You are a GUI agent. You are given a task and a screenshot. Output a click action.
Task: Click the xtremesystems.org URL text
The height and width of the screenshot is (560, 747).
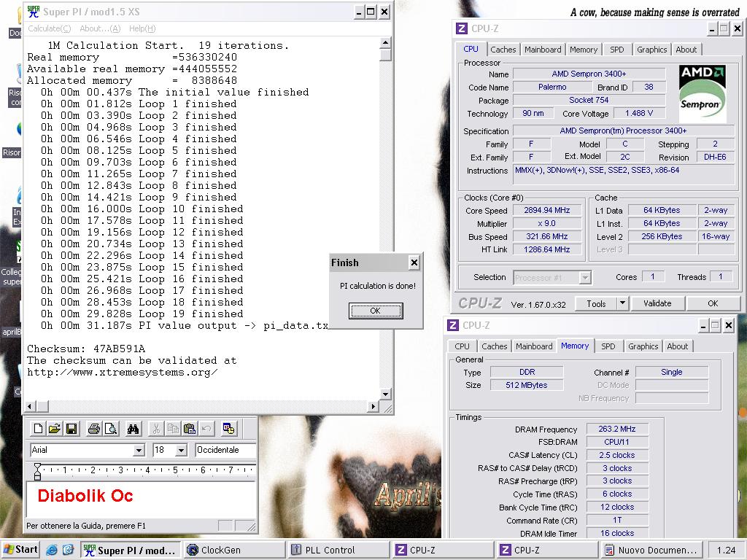tap(123, 373)
